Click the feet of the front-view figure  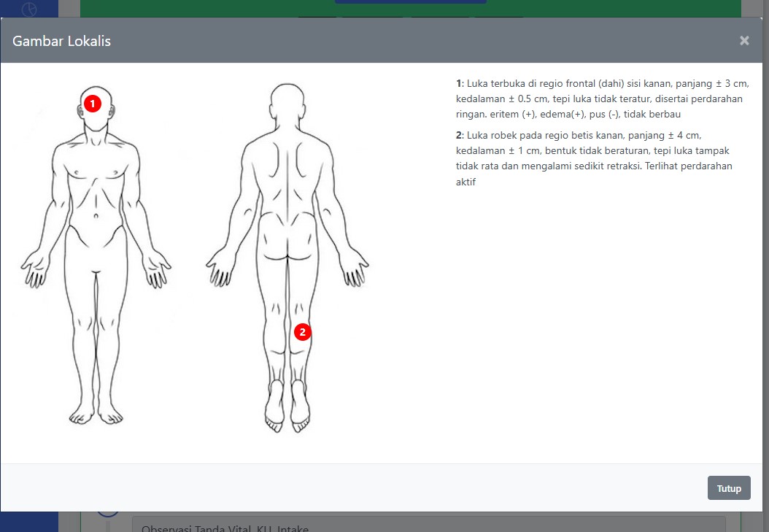tap(96, 415)
